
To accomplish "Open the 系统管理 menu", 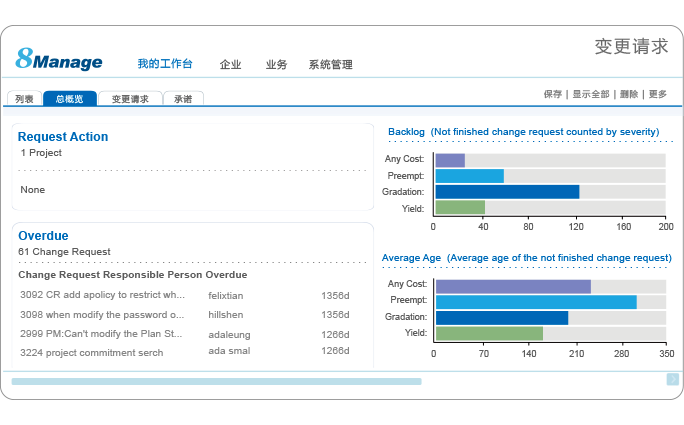I will click(330, 65).
